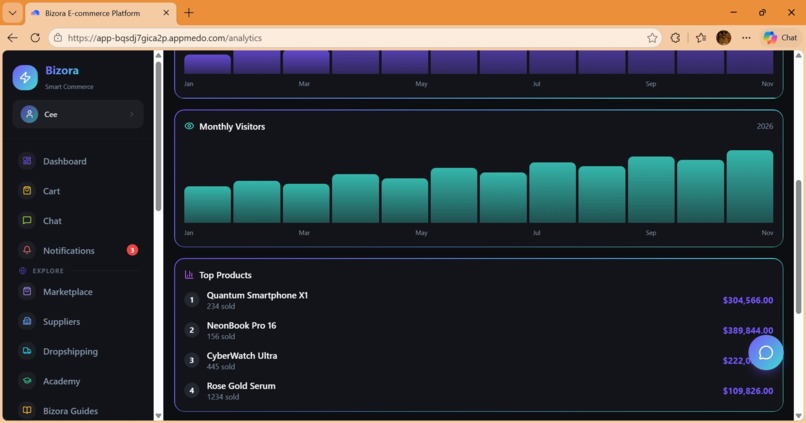Screen dimensions: 806x423
Task: Click Rose Gold Serum product name
Action: tap(241, 386)
